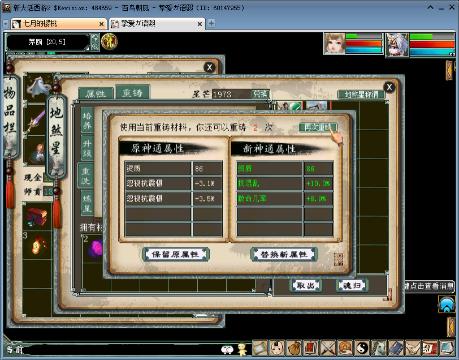459x360 pixels.
Task: Click the original attribute row showing -3.1%
Action: coord(174,183)
